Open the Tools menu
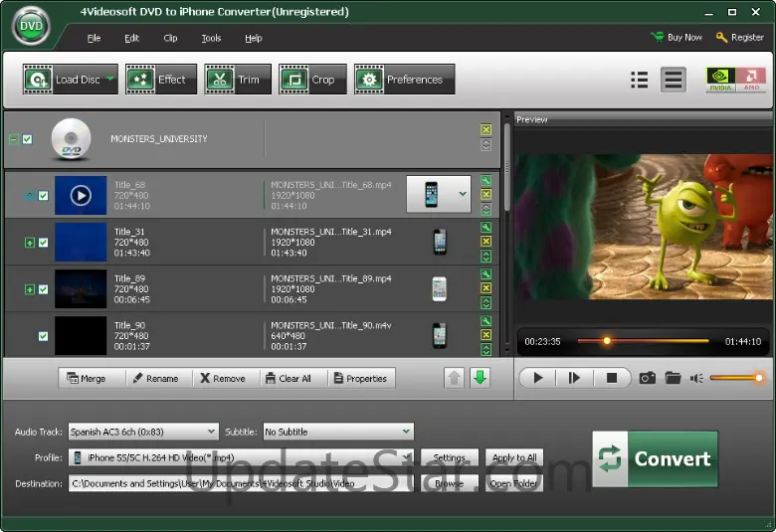776x532 pixels. click(x=211, y=38)
